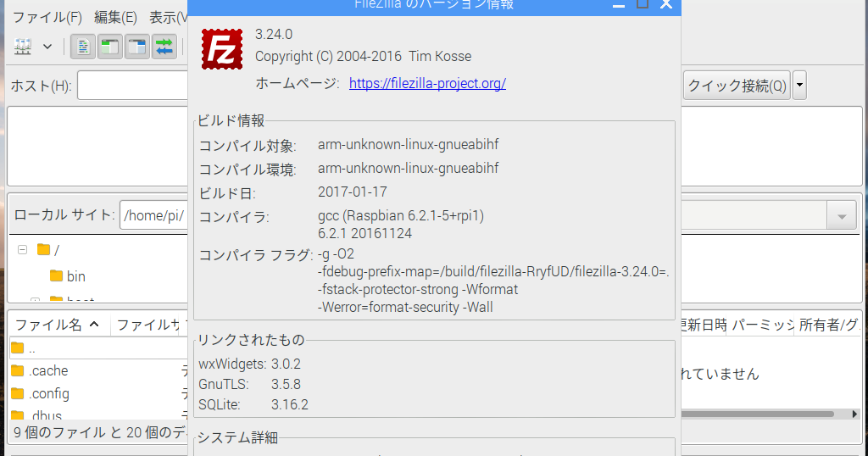868x456 pixels.
Task: Click the .config folder icon
Action: [x=18, y=393]
